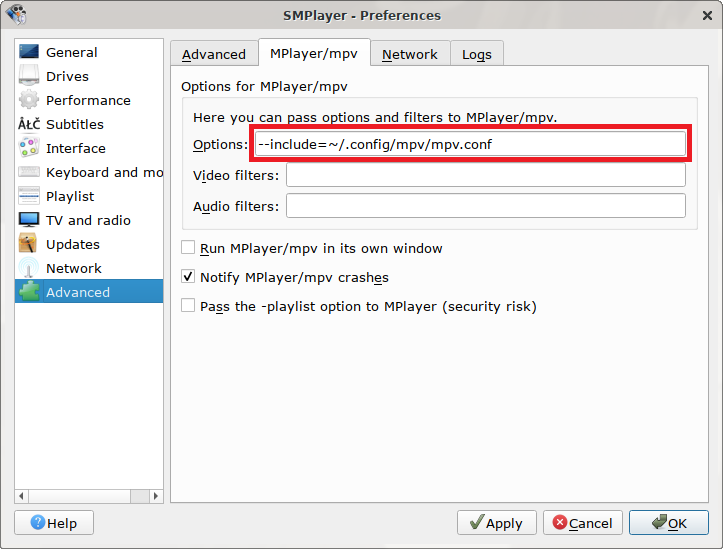Click into the Options text field

click(x=470, y=144)
